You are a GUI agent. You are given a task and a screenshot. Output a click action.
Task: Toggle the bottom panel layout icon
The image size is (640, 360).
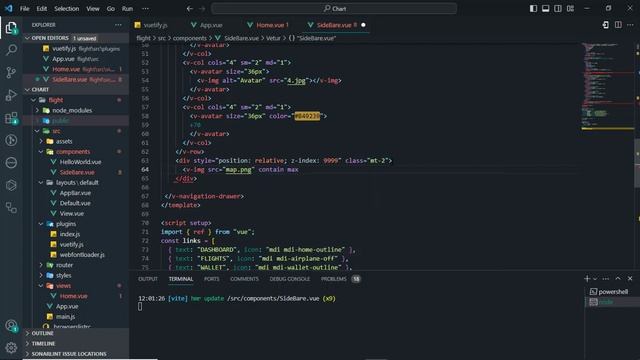coord(545,9)
